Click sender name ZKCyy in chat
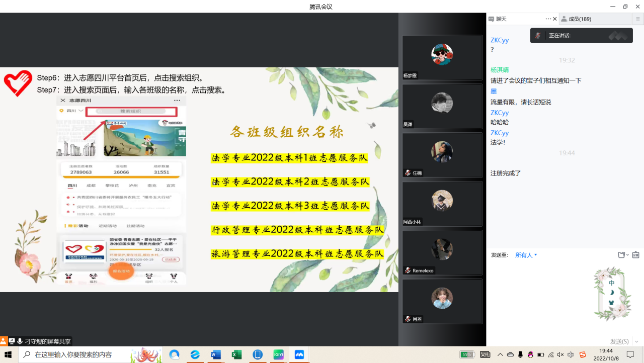644x363 pixels. point(500,40)
